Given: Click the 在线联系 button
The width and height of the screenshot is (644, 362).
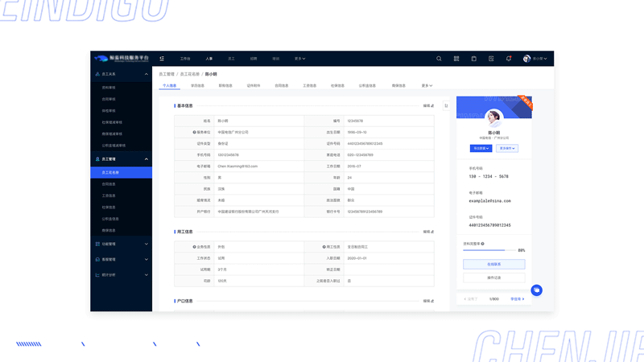Looking at the screenshot, I should pyautogui.click(x=493, y=265).
